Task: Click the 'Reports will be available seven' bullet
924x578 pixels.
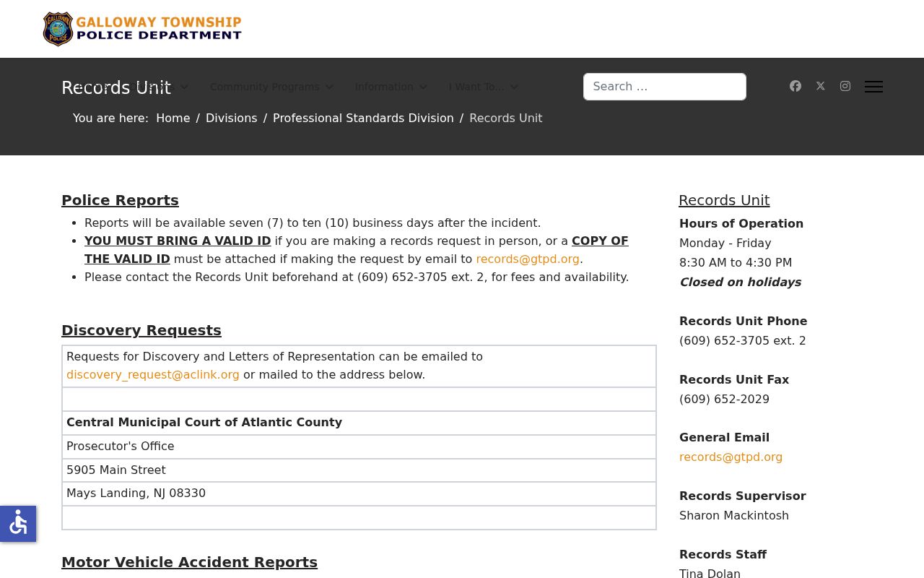Action: click(313, 223)
